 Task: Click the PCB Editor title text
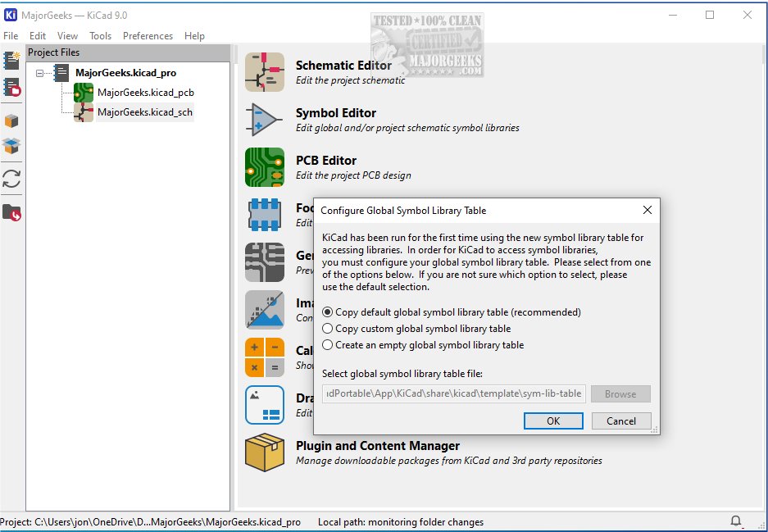pyautogui.click(x=326, y=161)
